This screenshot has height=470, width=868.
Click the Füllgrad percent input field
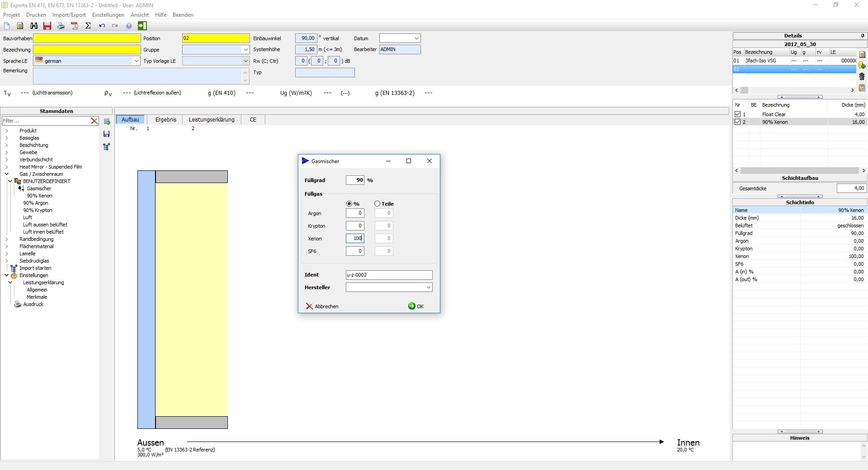[x=355, y=180]
